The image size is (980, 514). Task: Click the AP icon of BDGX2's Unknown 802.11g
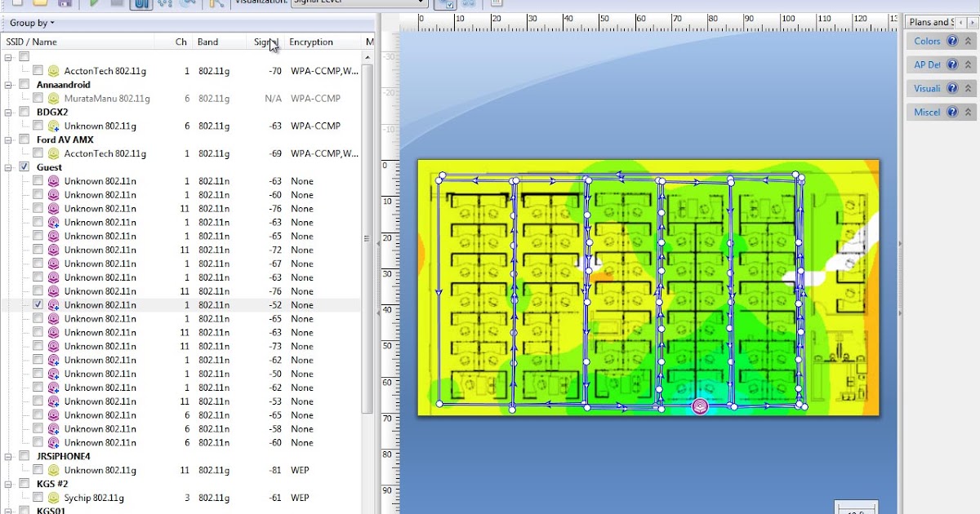tap(54, 126)
